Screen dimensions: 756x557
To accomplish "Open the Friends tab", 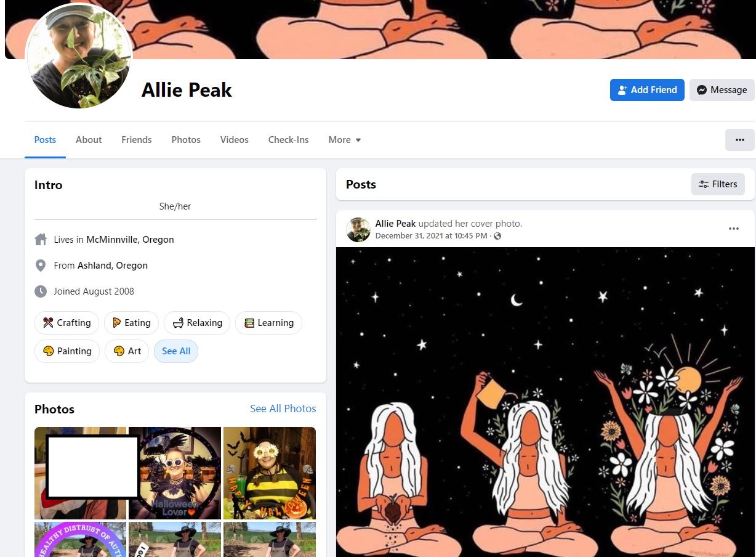I will point(137,140).
